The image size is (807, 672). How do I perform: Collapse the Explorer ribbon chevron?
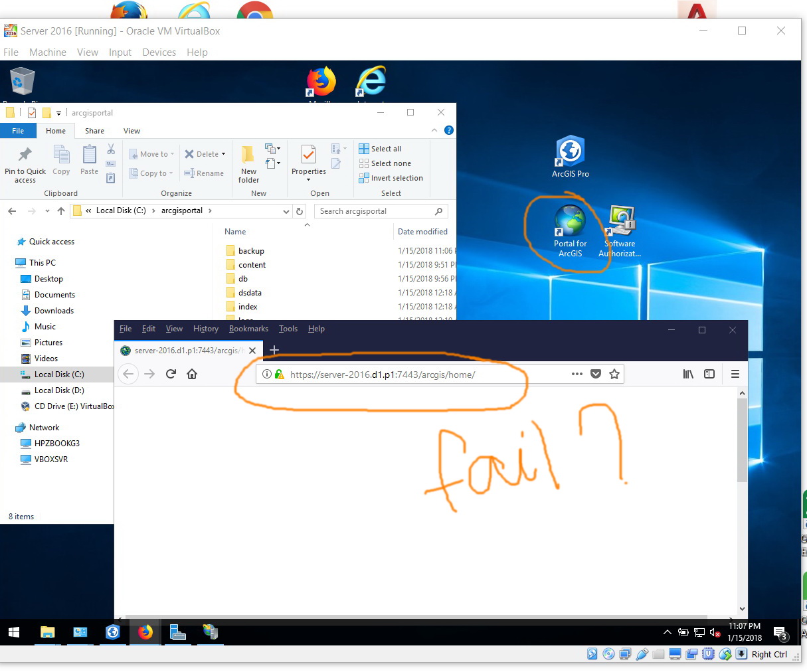(x=434, y=130)
